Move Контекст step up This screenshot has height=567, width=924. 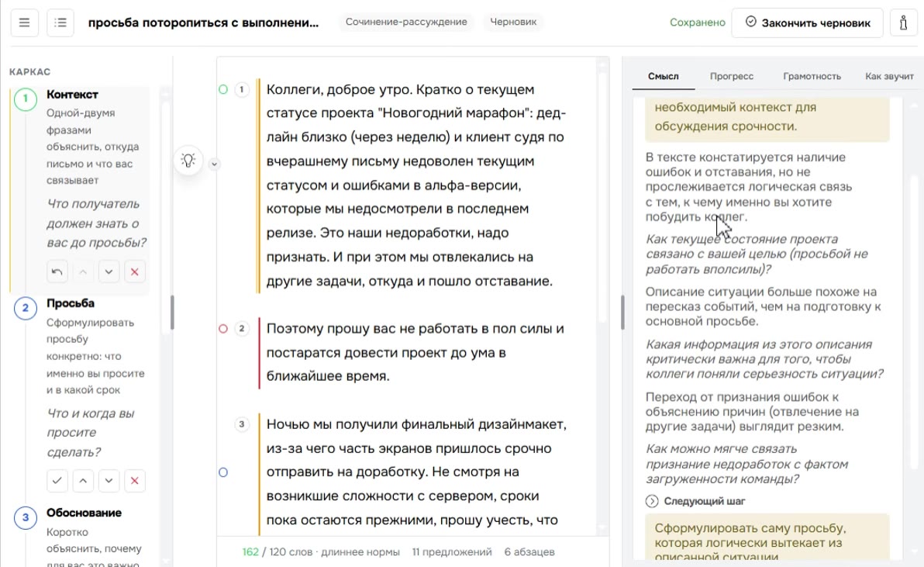click(83, 271)
